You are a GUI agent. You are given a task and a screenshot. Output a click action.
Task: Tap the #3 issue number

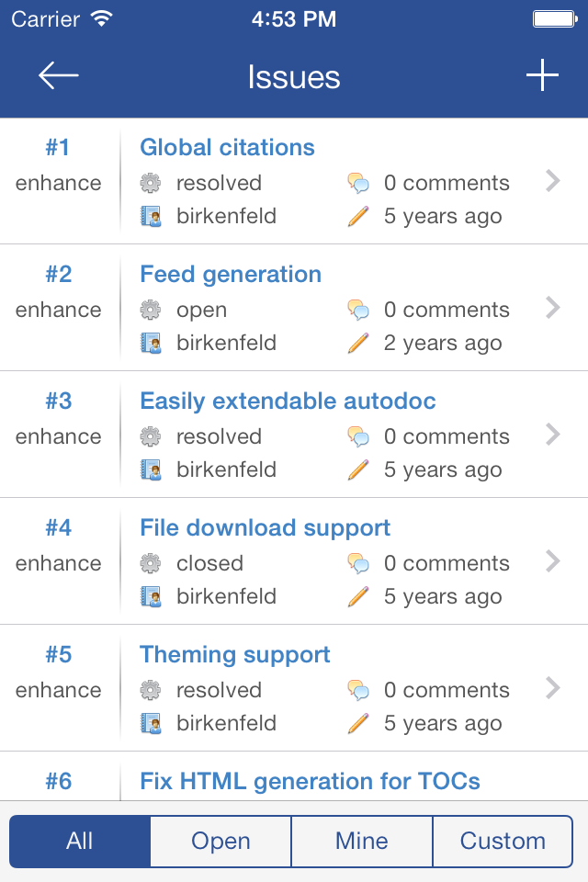click(59, 401)
